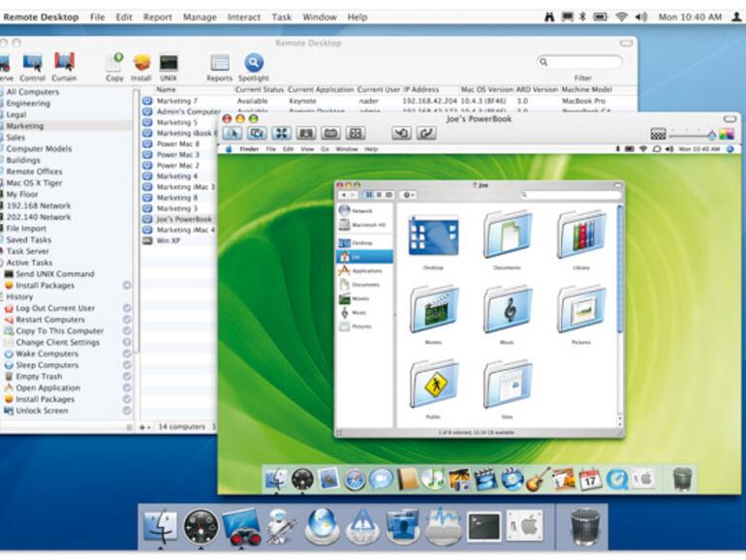Click the Dashboard gauge icon in the host Dock
The width and height of the screenshot is (746, 560).
(x=201, y=527)
